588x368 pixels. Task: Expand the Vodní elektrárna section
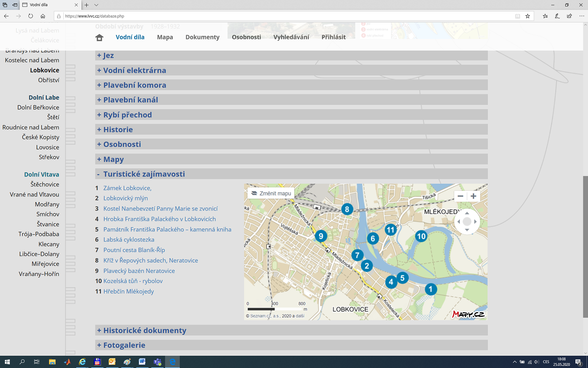tap(134, 70)
